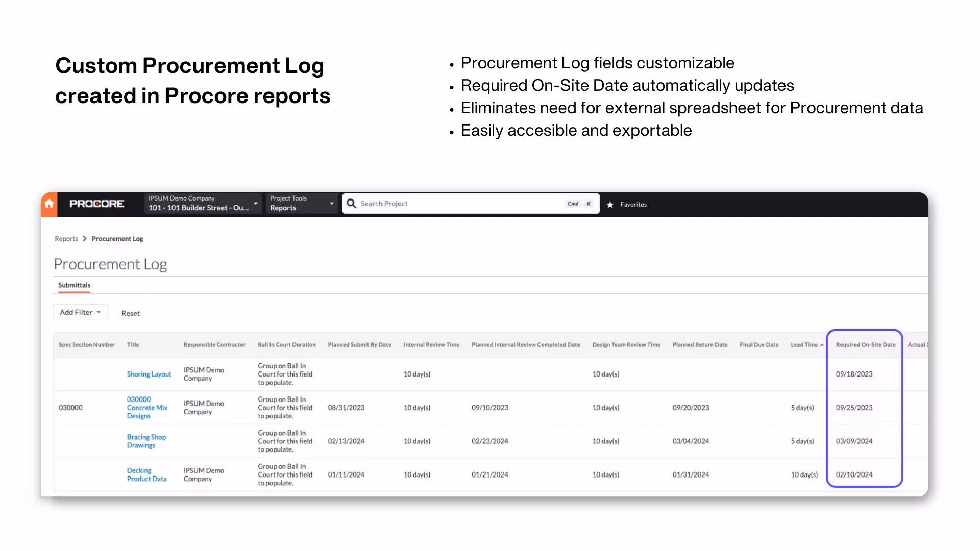
Task: Open the Procore home icon
Action: 49,204
